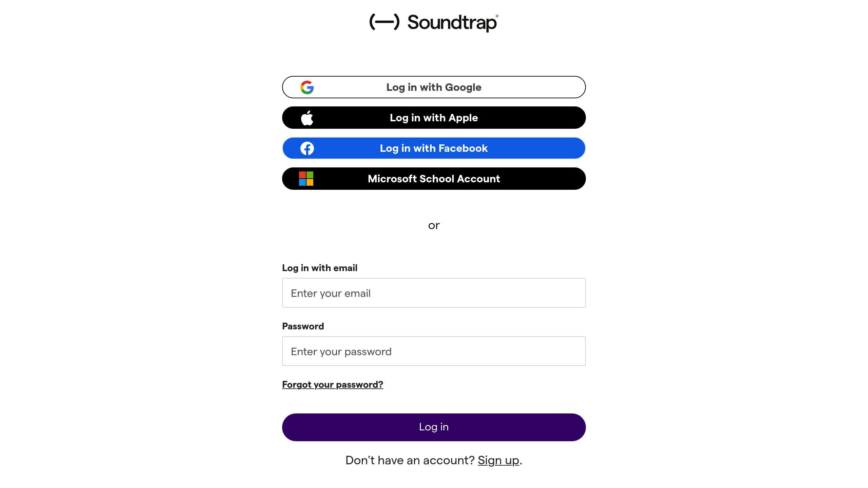
Task: Click the 'or' divider section area
Action: tap(434, 225)
